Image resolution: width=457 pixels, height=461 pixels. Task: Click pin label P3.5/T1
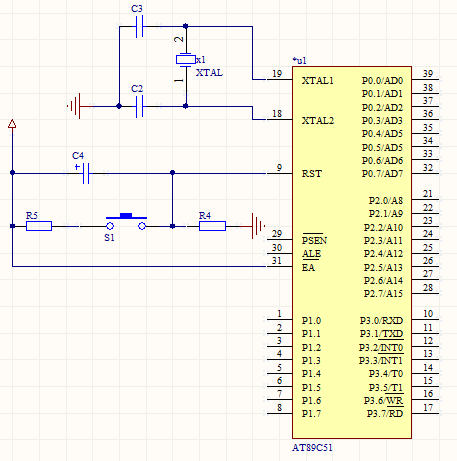(386, 388)
